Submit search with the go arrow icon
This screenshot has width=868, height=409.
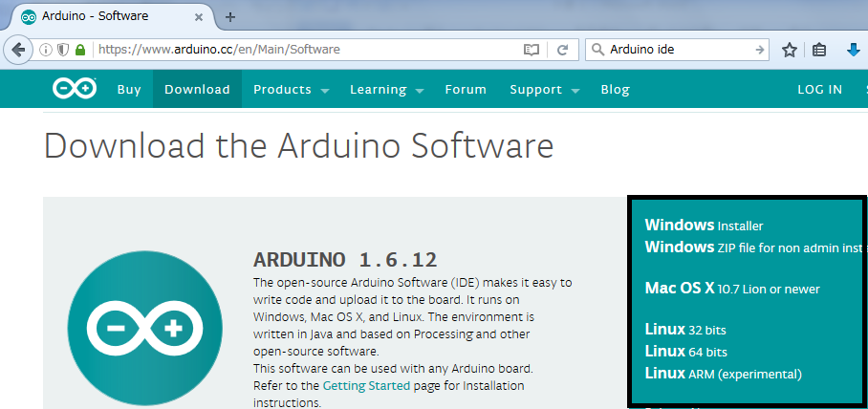tap(759, 50)
